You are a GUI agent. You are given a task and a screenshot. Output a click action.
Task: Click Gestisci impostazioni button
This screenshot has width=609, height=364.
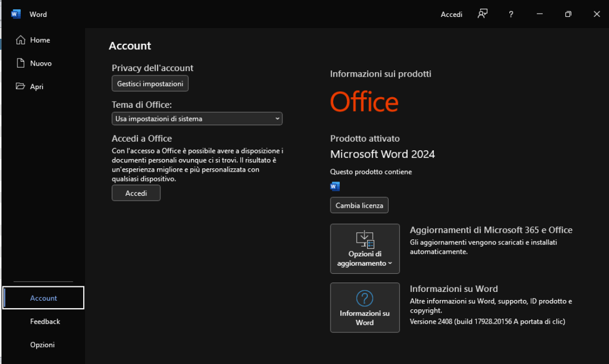tap(150, 84)
